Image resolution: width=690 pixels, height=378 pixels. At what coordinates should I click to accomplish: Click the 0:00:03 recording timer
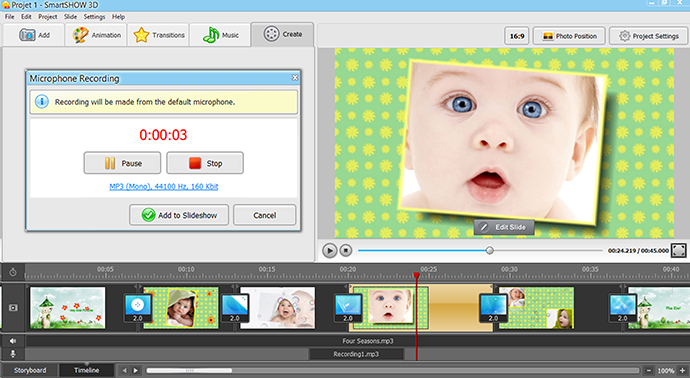click(x=163, y=135)
